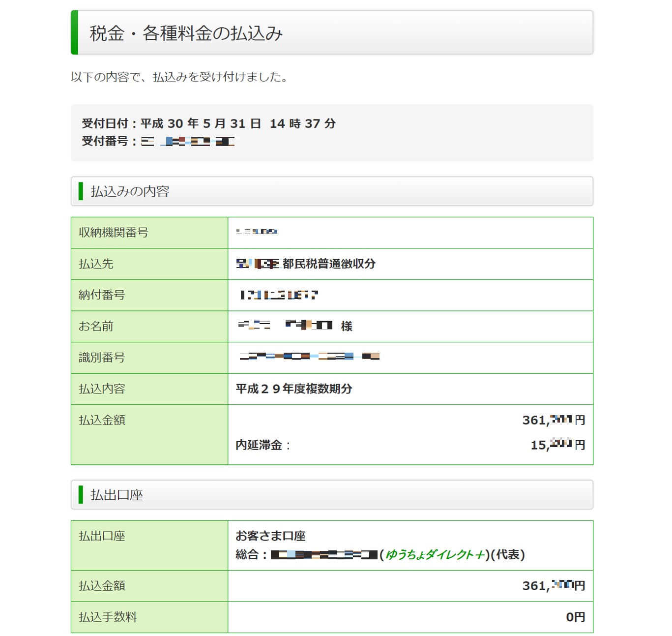Click the 払込みの内容 section header
This screenshot has width=672, height=636.
130,191
